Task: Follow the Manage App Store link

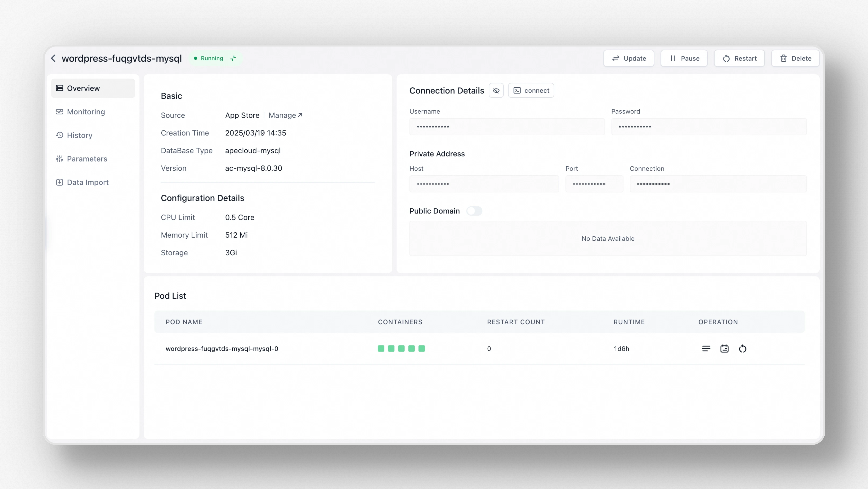Action: pos(285,115)
